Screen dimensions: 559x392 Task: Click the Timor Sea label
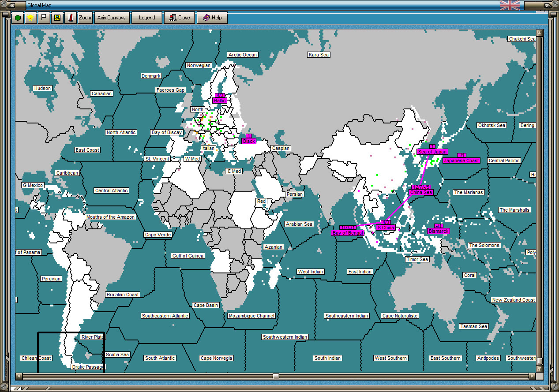tap(417, 259)
